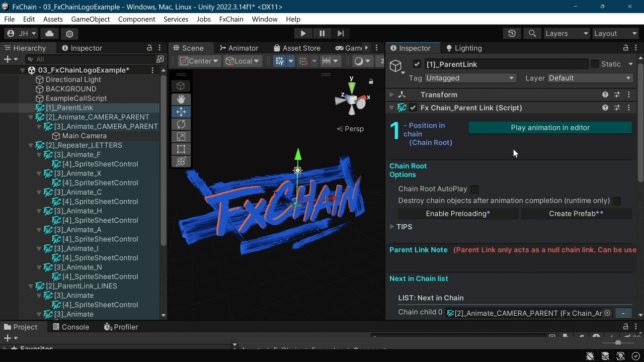Open the Hierarchy search-by-type icon
The image size is (644, 362).
pyautogui.click(x=160, y=59)
